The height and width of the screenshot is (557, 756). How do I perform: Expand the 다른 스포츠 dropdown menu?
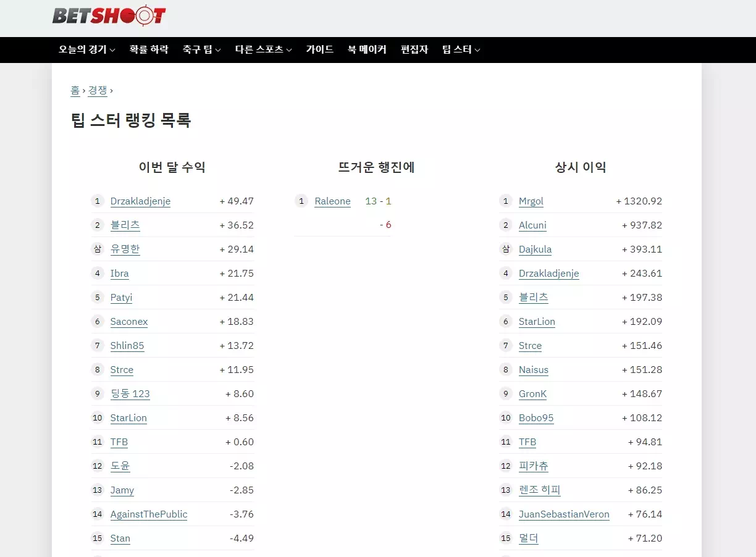(263, 49)
